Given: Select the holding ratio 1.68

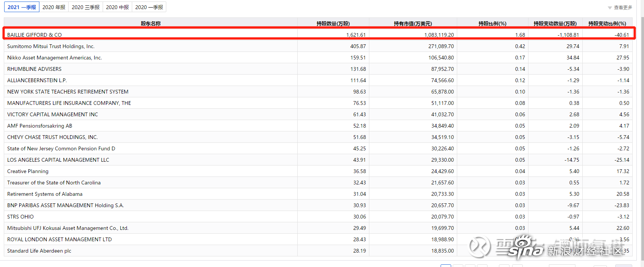Looking at the screenshot, I should click(x=520, y=35).
